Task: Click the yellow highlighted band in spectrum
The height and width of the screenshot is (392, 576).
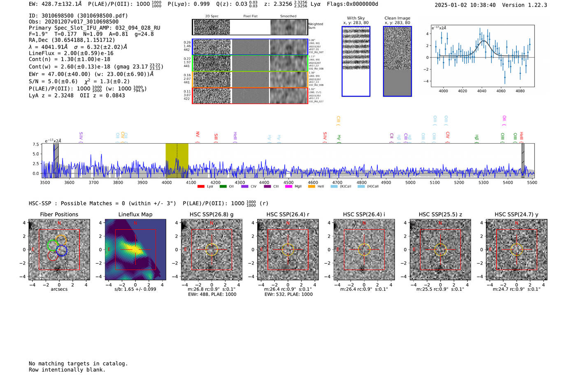Action: [x=177, y=160]
